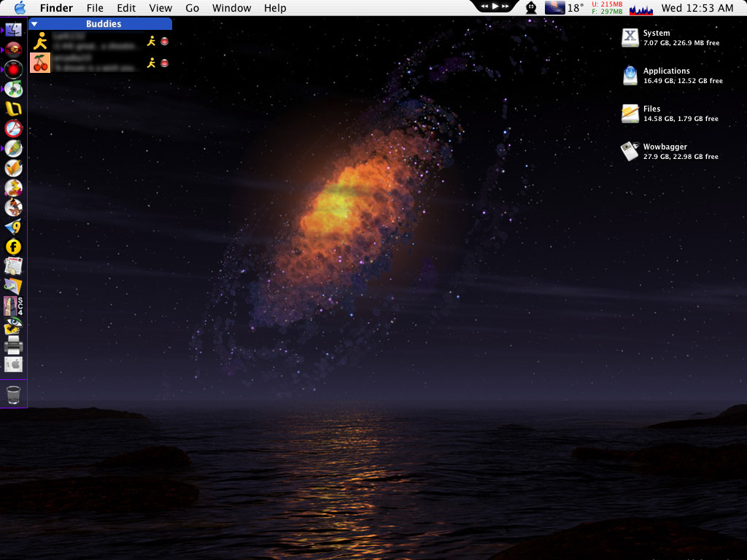Skip to previous track in menu bar

pos(484,6)
